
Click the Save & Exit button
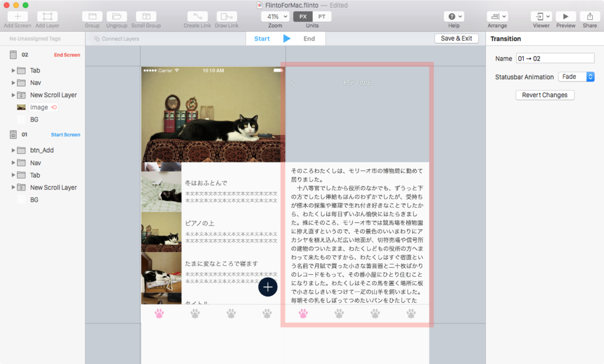457,38
